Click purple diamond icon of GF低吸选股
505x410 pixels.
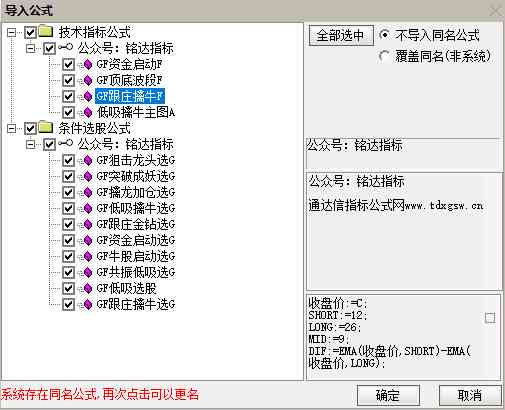[x=88, y=288]
